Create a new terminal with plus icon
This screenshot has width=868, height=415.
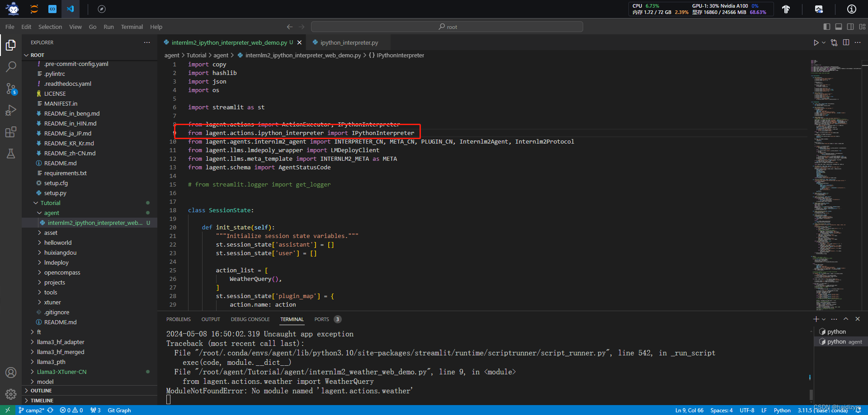(x=816, y=319)
